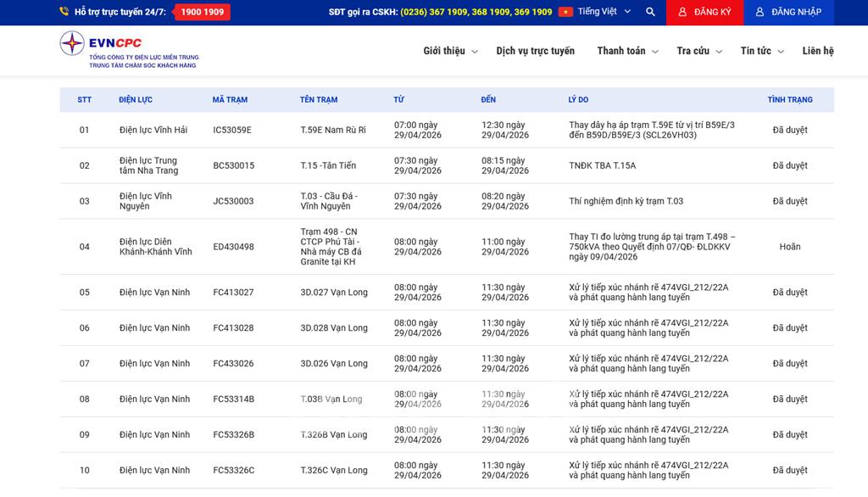
Task: Click the phone hotline icon
Action: click(64, 12)
